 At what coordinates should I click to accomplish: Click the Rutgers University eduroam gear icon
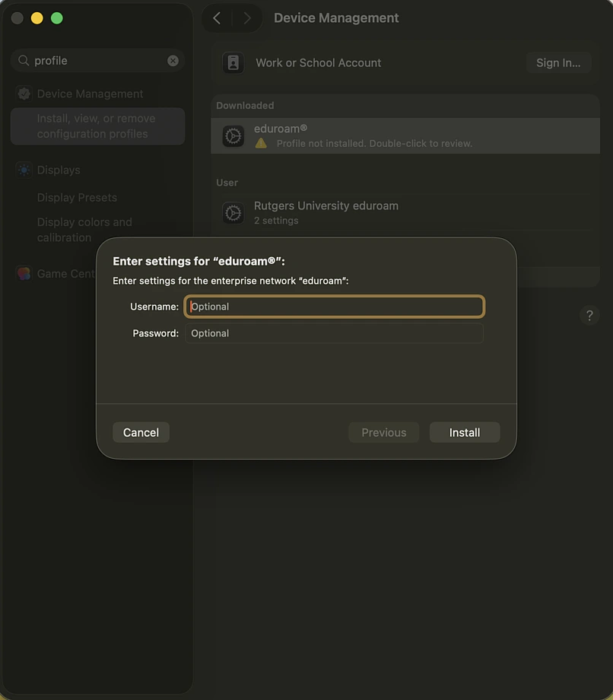(233, 213)
